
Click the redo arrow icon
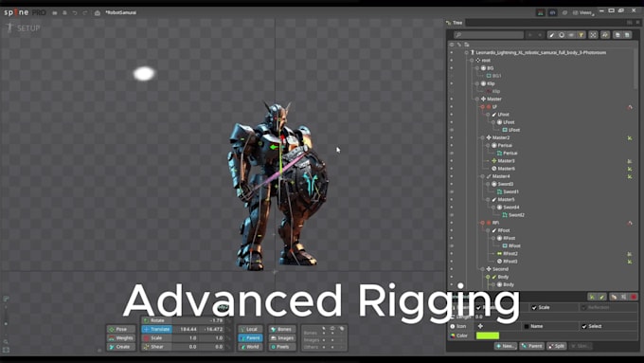pos(85,12)
